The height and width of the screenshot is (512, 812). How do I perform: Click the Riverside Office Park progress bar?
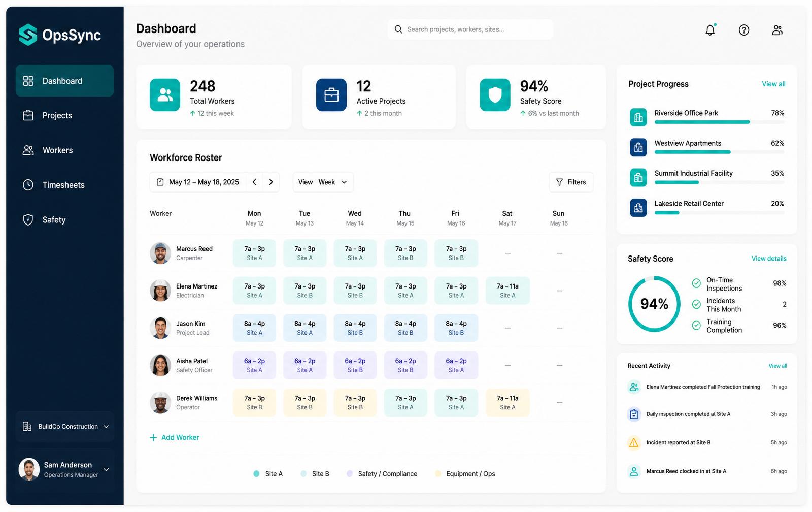pos(719,122)
